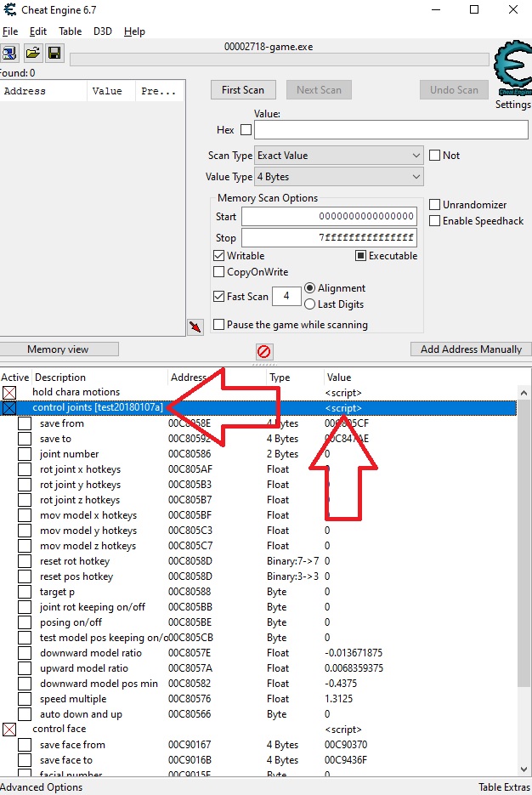This screenshot has height=795, width=532.
Task: Activate save face from checkbox
Action: click(x=25, y=745)
